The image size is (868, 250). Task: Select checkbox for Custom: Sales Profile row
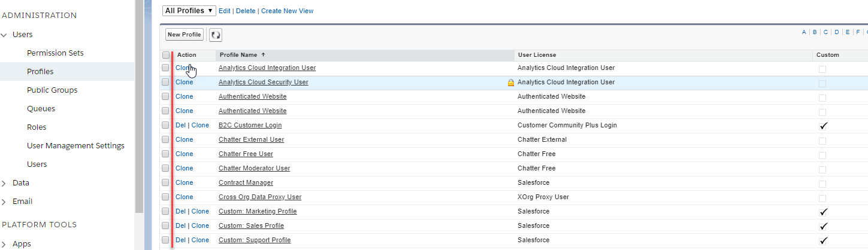165,226
